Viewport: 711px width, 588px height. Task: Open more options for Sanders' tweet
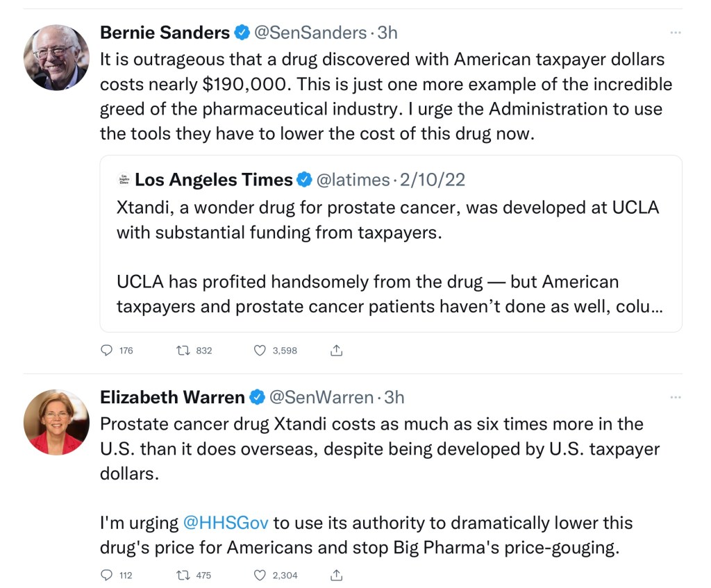[675, 33]
